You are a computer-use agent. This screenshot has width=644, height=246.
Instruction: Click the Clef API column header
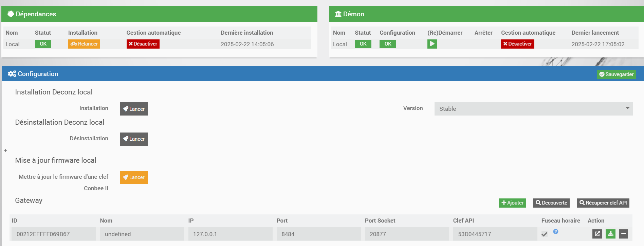pos(463,221)
